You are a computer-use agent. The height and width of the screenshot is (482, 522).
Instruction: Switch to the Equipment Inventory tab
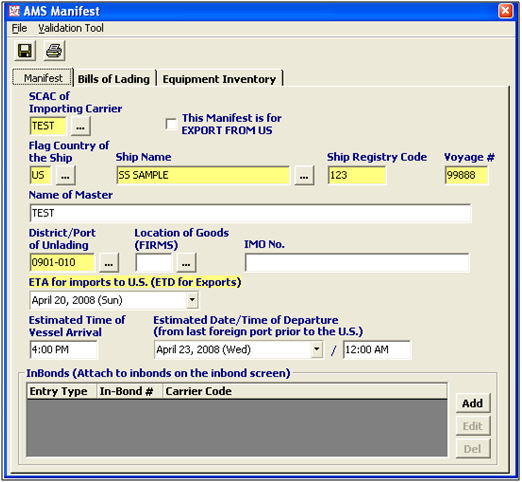(219, 79)
